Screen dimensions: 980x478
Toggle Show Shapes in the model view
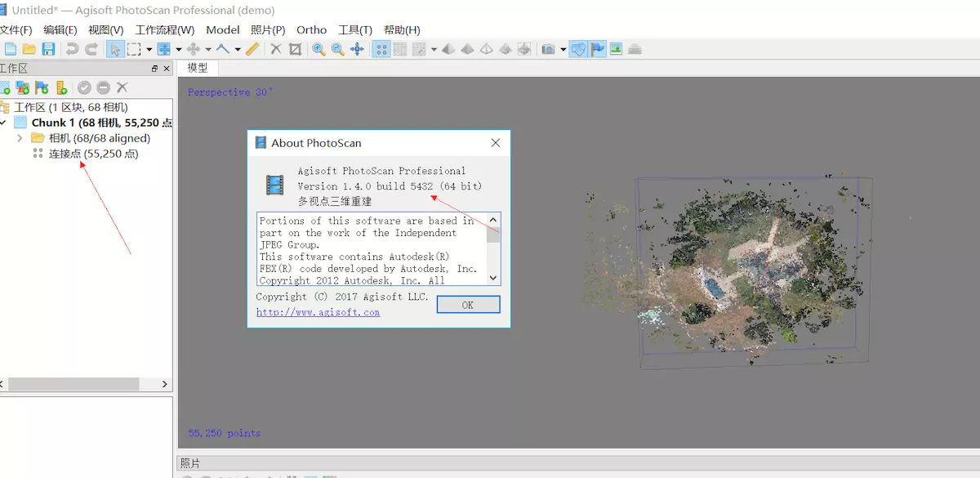click(578, 49)
